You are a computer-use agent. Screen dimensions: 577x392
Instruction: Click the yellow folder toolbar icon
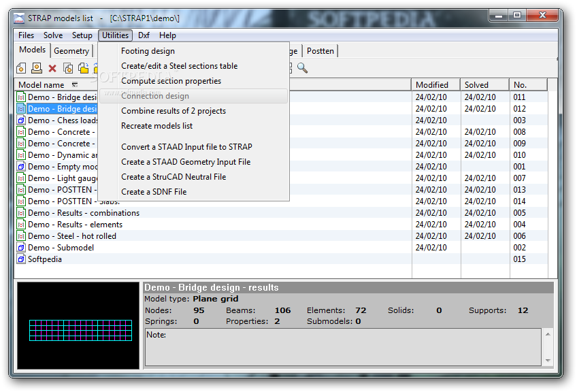84,68
